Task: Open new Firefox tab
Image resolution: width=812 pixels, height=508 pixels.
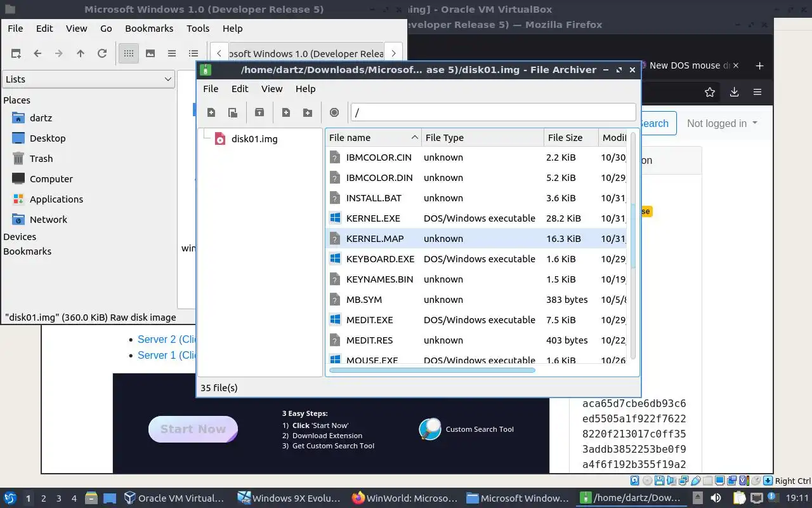Action: 759,65
